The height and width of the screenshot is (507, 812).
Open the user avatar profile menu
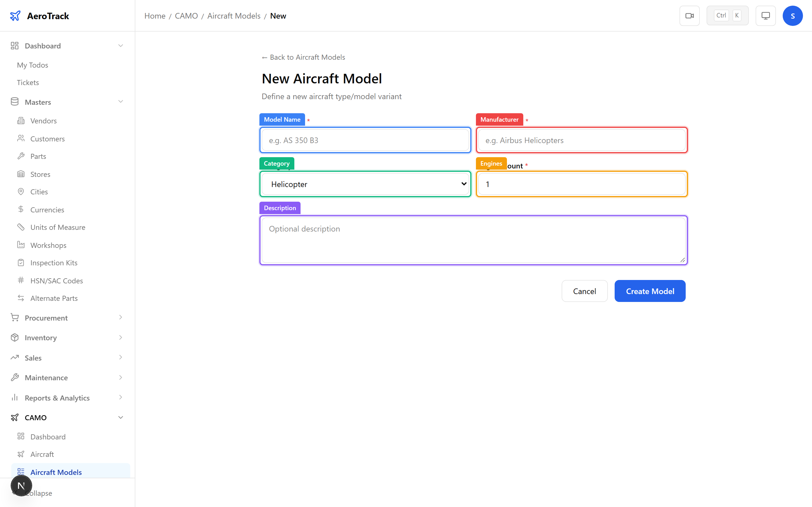(x=793, y=15)
